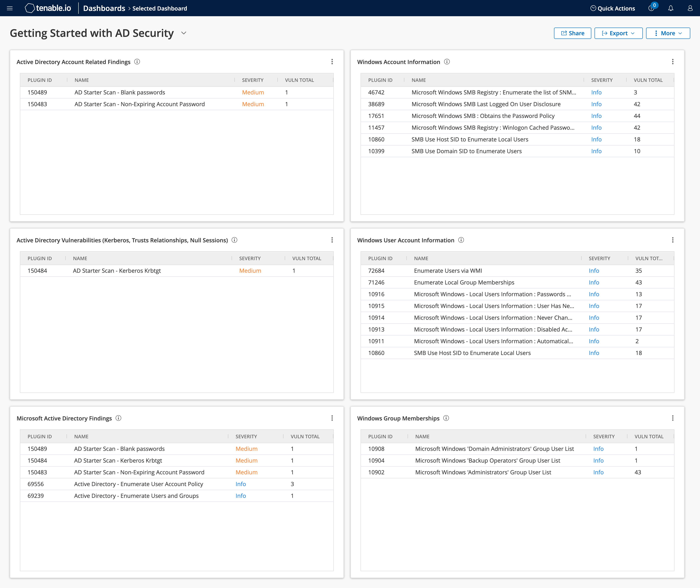Viewport: 700px width, 588px height.
Task: Go to the Dashboards breadcrumb
Action: click(104, 8)
